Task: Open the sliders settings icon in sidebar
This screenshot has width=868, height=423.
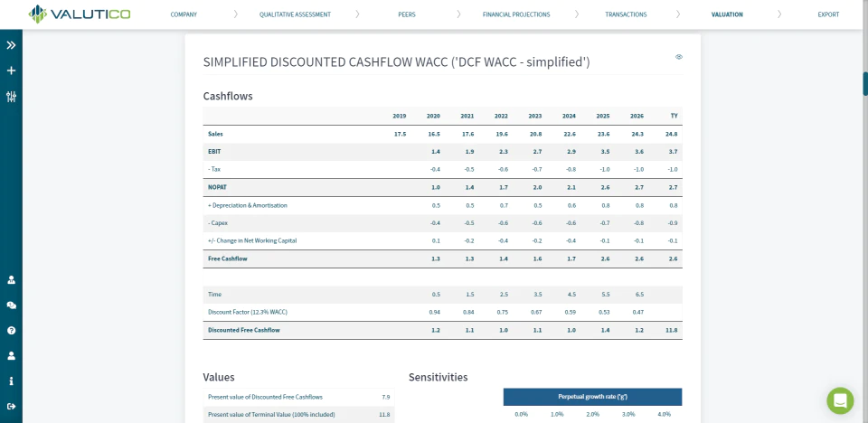Action: point(11,97)
